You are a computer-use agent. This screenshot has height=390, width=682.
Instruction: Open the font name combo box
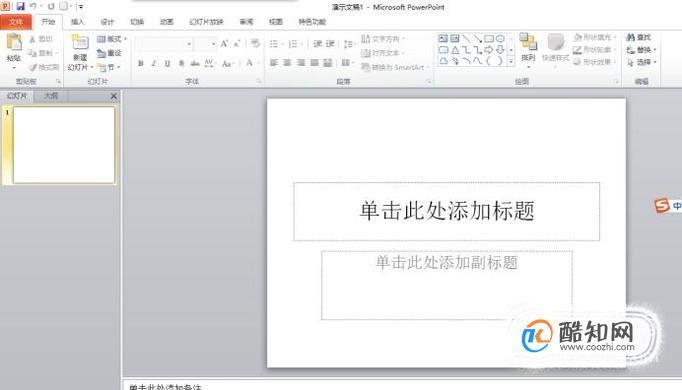point(164,44)
